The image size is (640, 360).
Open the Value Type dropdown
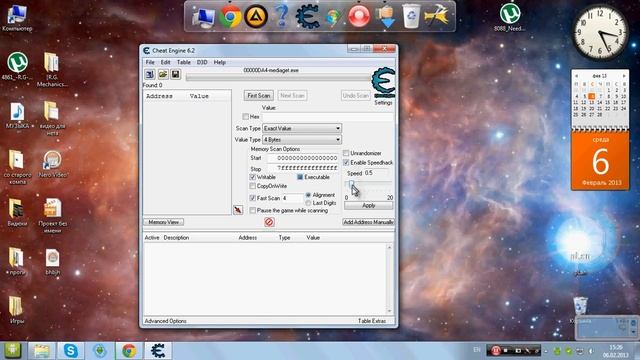click(302, 140)
